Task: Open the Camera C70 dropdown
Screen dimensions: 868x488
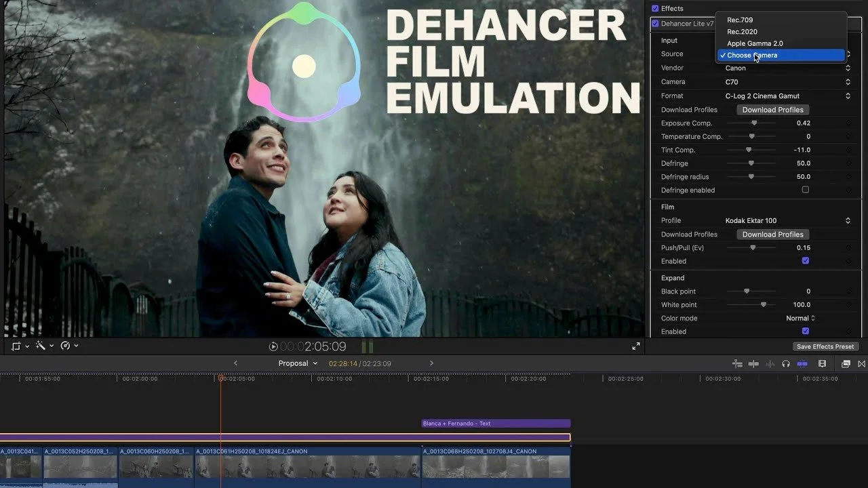Action: [x=787, y=82]
